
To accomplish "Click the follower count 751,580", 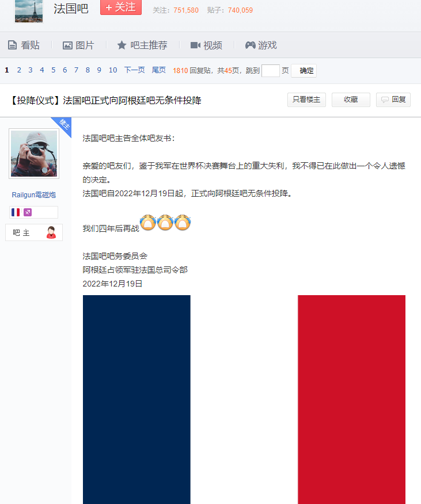I will (186, 10).
